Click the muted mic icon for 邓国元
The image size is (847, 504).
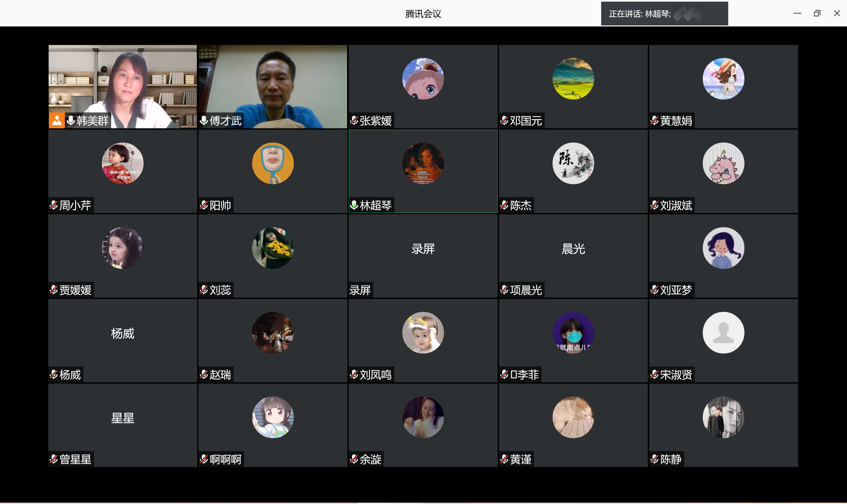point(504,121)
